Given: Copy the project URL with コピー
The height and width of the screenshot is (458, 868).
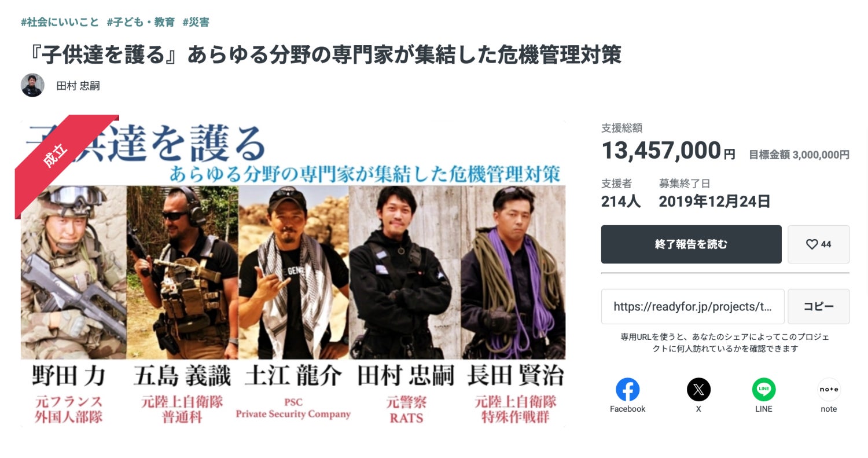Looking at the screenshot, I should (x=818, y=306).
